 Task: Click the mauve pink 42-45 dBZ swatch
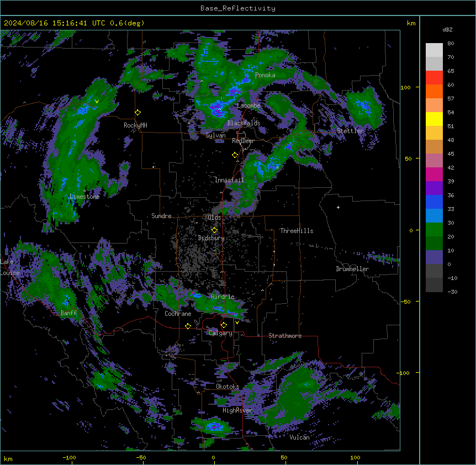coord(434,161)
